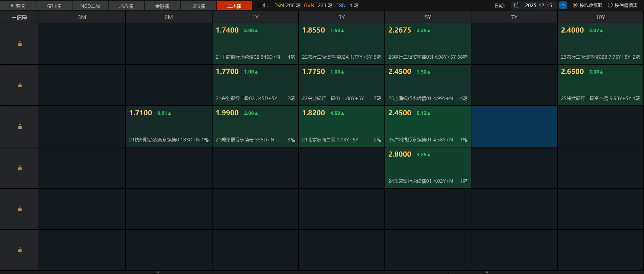Open bond 25广州银行永续债01 4.58Y+N
Screen dimensions: 644x274
[x=420, y=140]
